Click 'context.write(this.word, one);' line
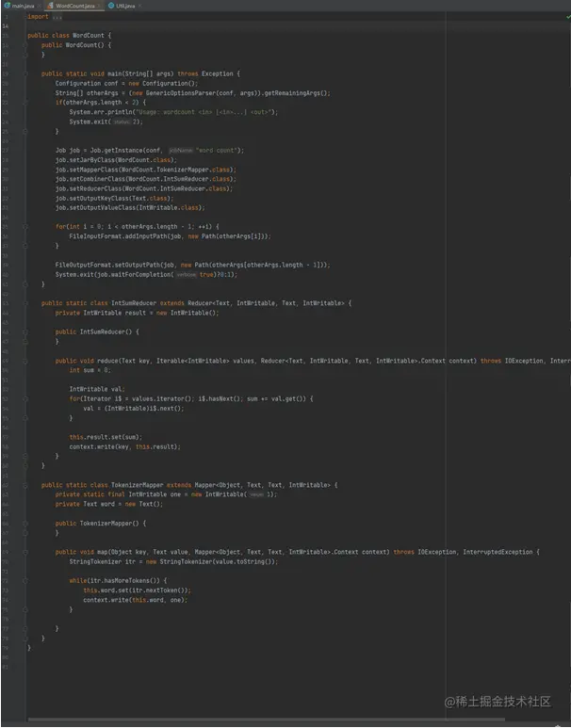 click(x=135, y=600)
